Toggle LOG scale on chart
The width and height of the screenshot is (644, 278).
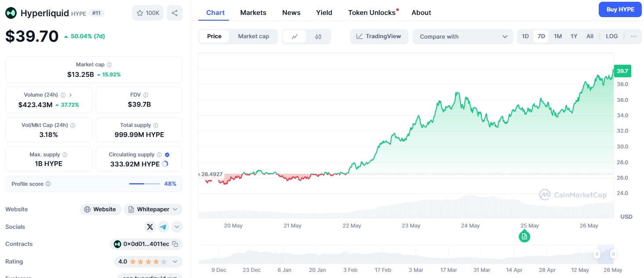[x=612, y=36]
